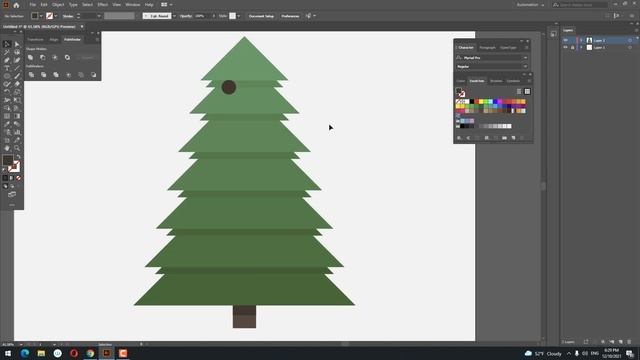Switch to the Brushes tab
The height and width of the screenshot is (360, 640).
coord(496,81)
